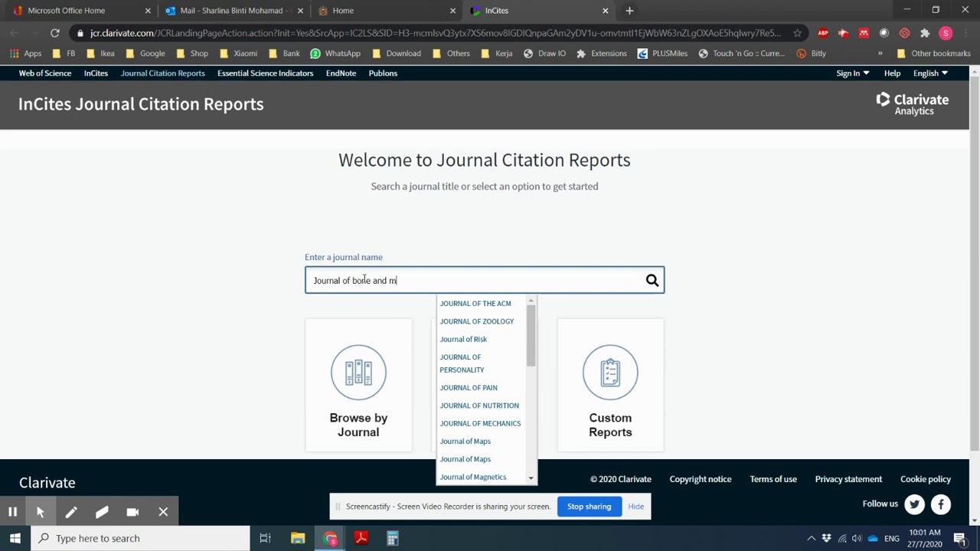Select JOURNAL OF THE ACM suggestion

(x=475, y=304)
